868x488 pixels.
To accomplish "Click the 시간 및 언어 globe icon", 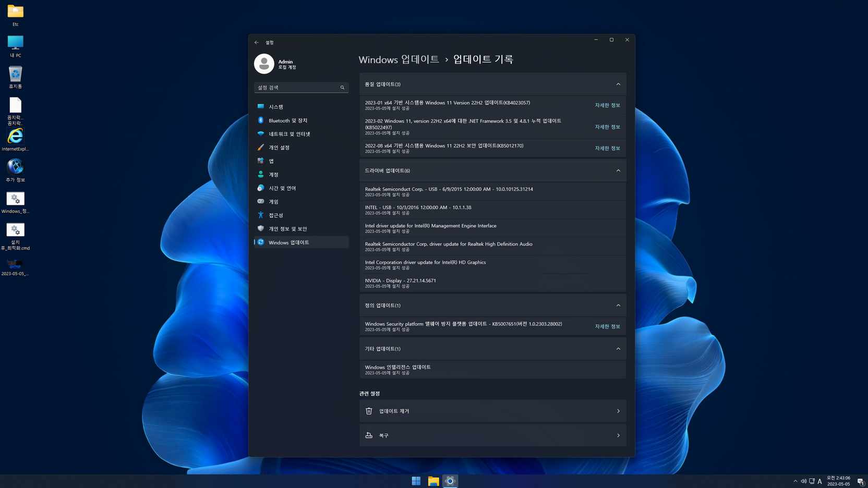I will [x=261, y=188].
